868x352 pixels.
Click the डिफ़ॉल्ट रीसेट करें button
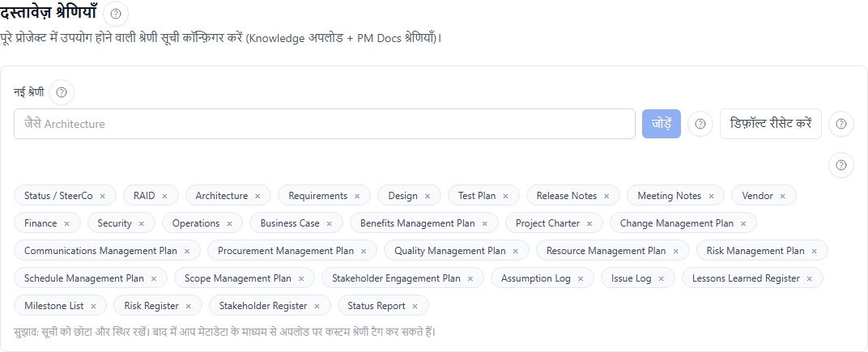tap(770, 124)
